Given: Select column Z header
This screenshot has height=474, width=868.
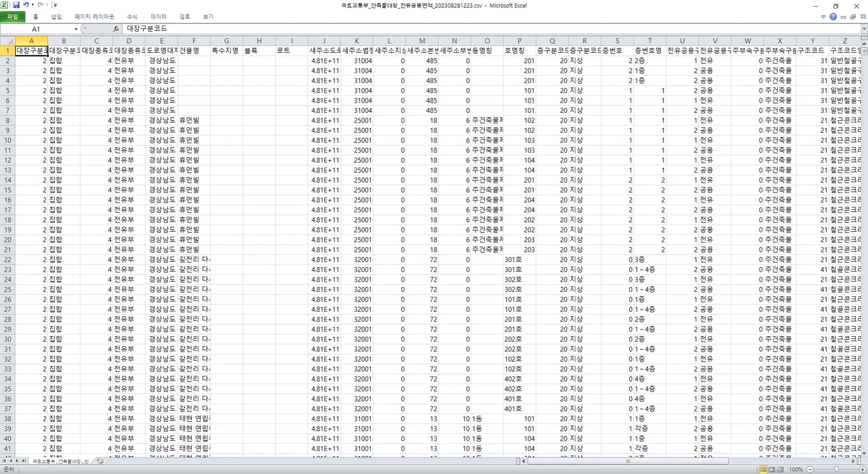Looking at the screenshot, I should [845, 41].
